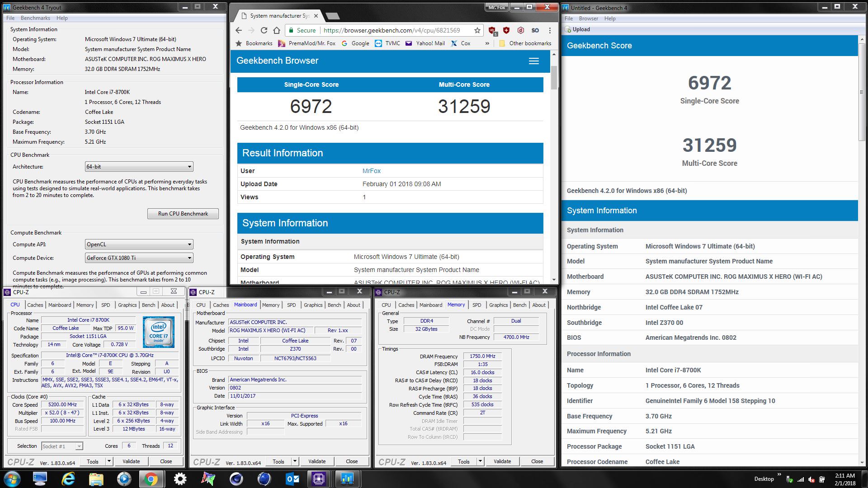Screen dimensions: 868x488
Task: Open Benchmarks menu in Geekbench Tryout
Action: [35, 18]
